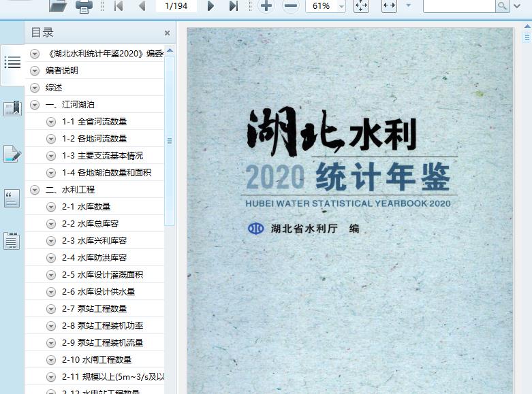Expand the 《湖北水利统计年鉴2020》 entry

coord(35,54)
